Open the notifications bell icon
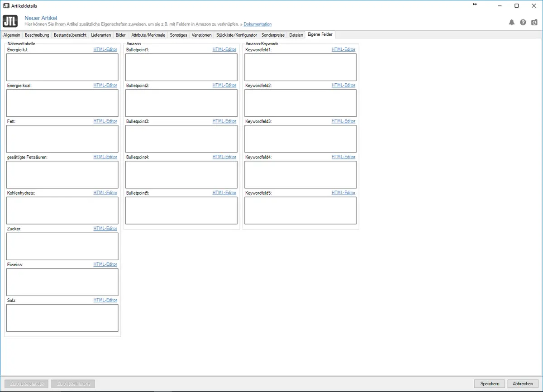Image resolution: width=543 pixels, height=392 pixels. (512, 22)
